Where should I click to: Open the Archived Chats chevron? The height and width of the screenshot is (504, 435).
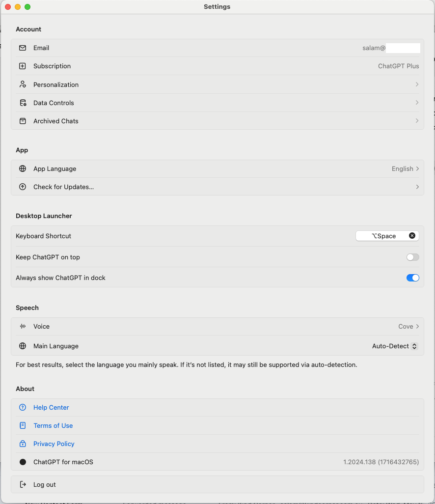tap(417, 120)
